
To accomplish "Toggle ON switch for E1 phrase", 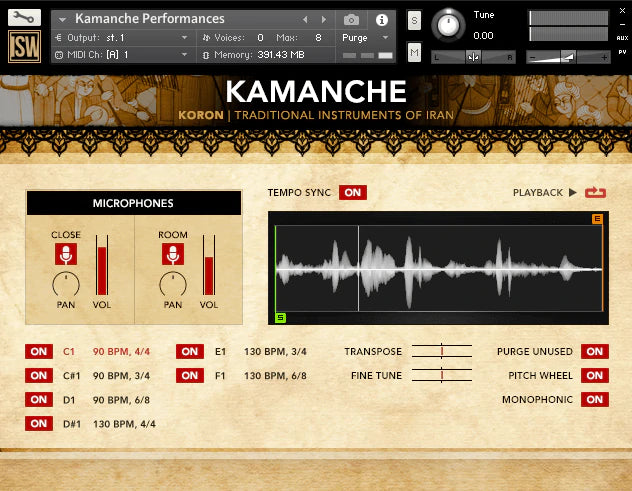I will pos(190,351).
